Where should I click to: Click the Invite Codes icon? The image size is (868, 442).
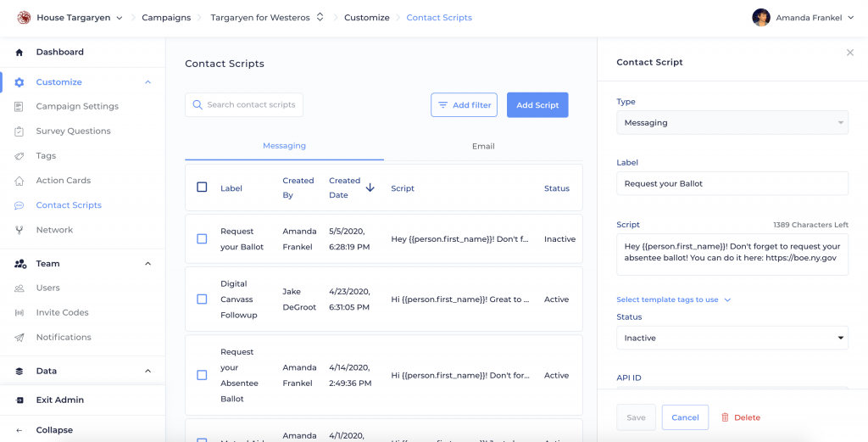tap(19, 313)
